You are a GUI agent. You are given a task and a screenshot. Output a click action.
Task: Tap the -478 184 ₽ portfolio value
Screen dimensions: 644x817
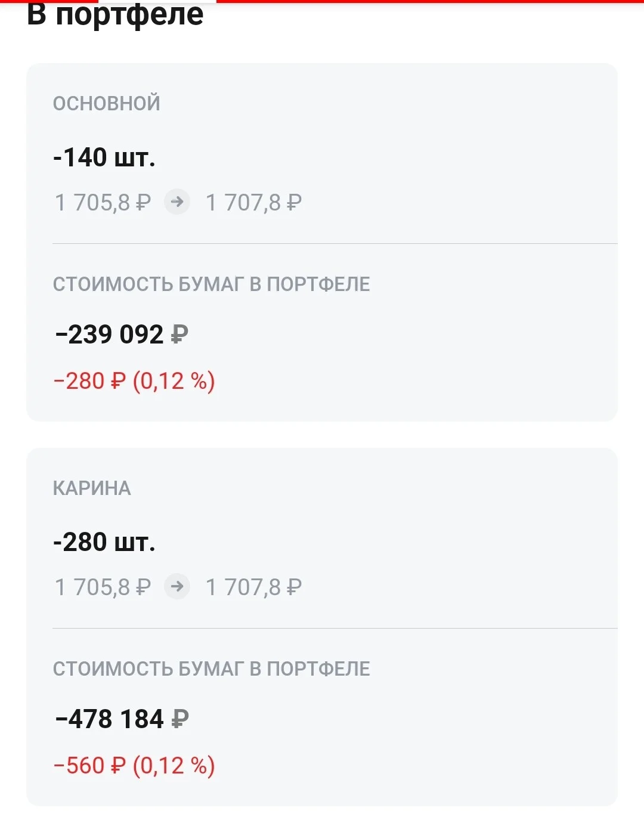(x=122, y=719)
